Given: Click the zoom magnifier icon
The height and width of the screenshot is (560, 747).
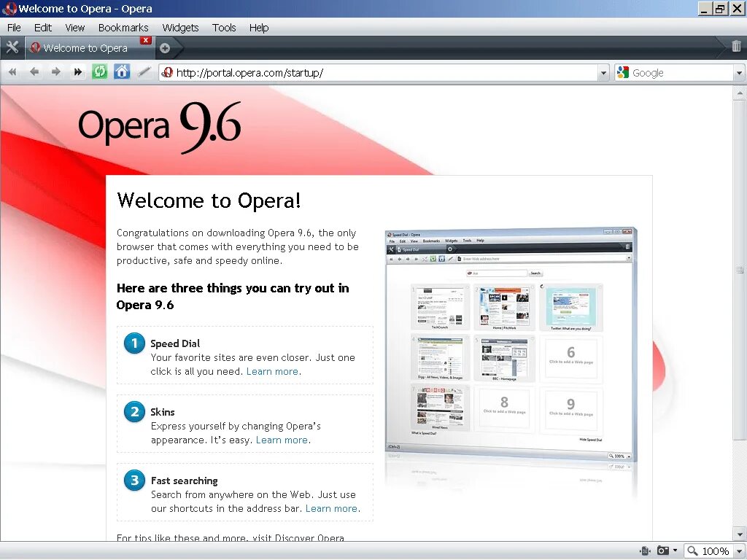Looking at the screenshot, I should pyautogui.click(x=692, y=551).
